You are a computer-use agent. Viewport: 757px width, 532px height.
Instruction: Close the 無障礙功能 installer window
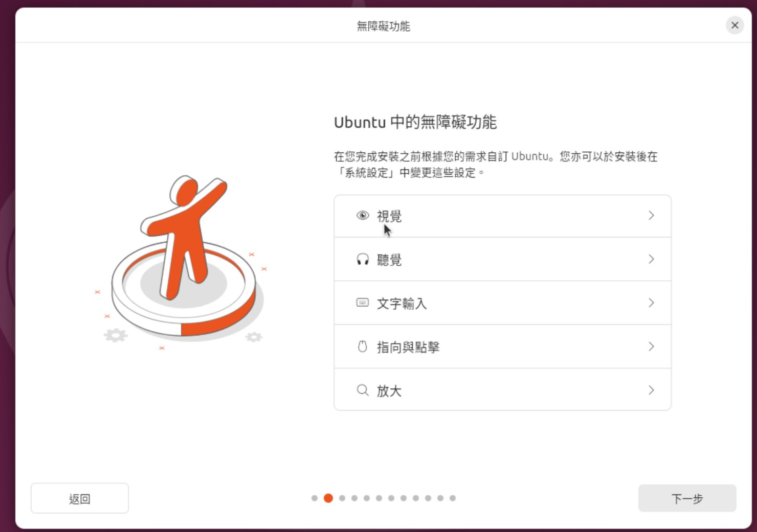click(x=735, y=25)
